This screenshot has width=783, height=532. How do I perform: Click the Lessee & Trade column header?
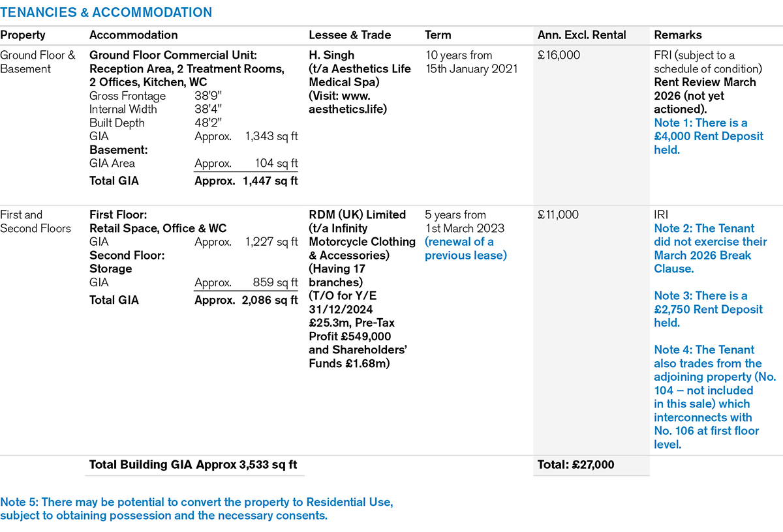pyautogui.click(x=349, y=35)
